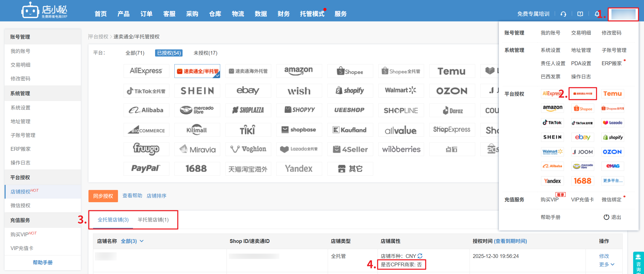
Task: Open the 订单 top menu
Action: point(146,14)
